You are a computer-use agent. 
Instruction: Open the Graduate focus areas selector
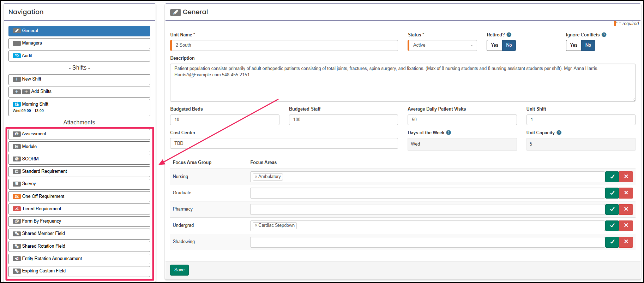427,193
